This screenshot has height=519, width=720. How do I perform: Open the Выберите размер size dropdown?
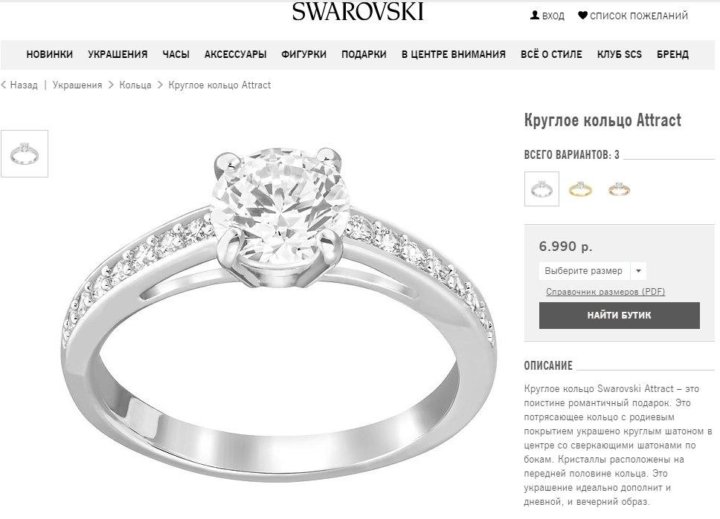[592, 271]
